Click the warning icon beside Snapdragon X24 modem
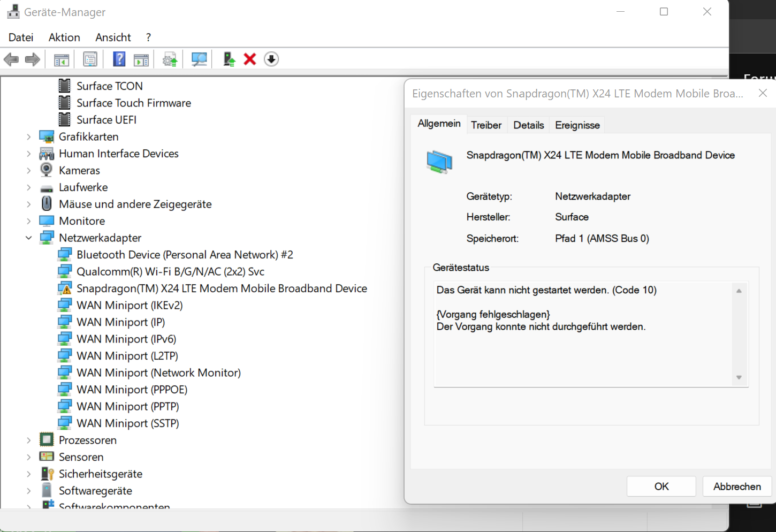The image size is (776, 532). (x=65, y=288)
